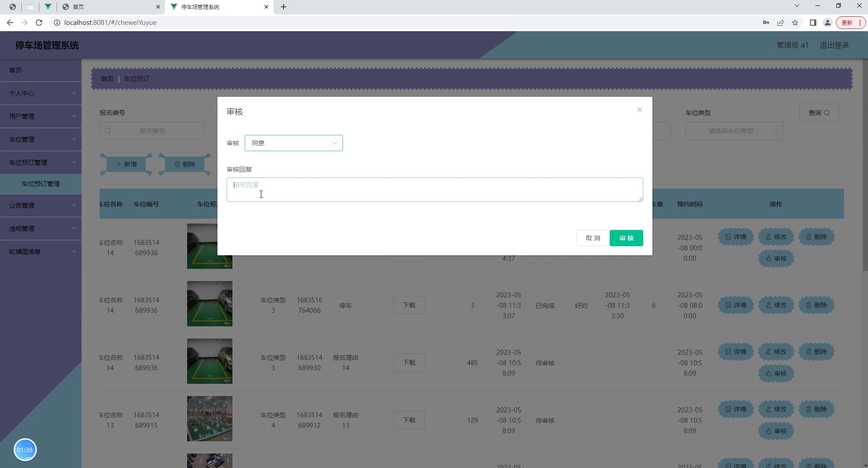Expand the 用户管理 sidebar menu
The image size is (868, 468).
click(41, 116)
